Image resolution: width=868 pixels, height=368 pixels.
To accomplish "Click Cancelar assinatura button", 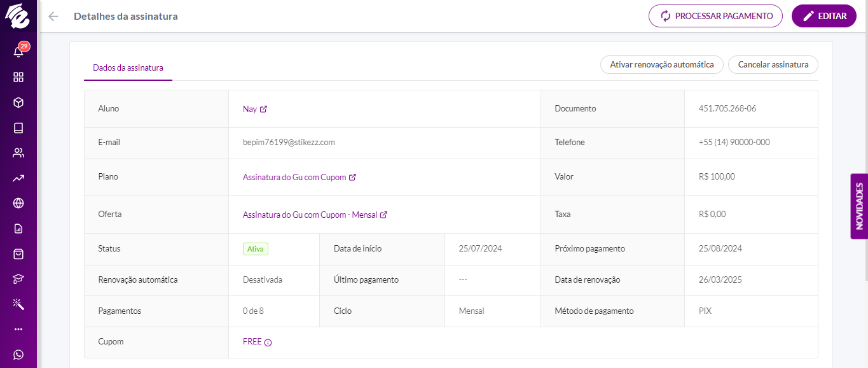I will pos(773,64).
